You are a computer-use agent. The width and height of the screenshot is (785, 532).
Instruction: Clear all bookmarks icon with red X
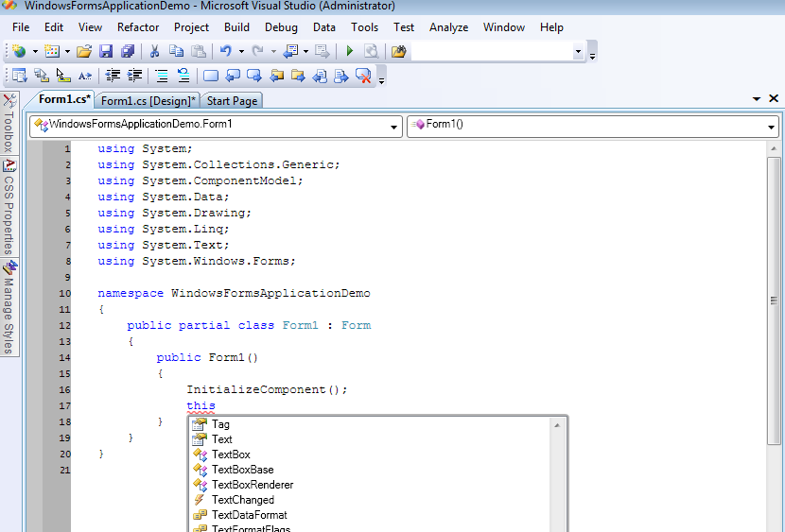click(363, 76)
